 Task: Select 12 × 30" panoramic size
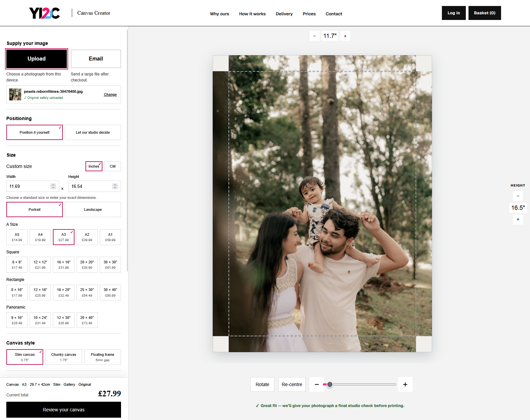pyautogui.click(x=64, y=320)
